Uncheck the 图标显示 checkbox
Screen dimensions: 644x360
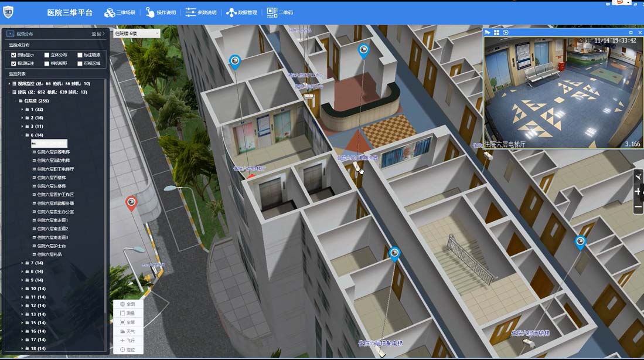click(x=13, y=55)
